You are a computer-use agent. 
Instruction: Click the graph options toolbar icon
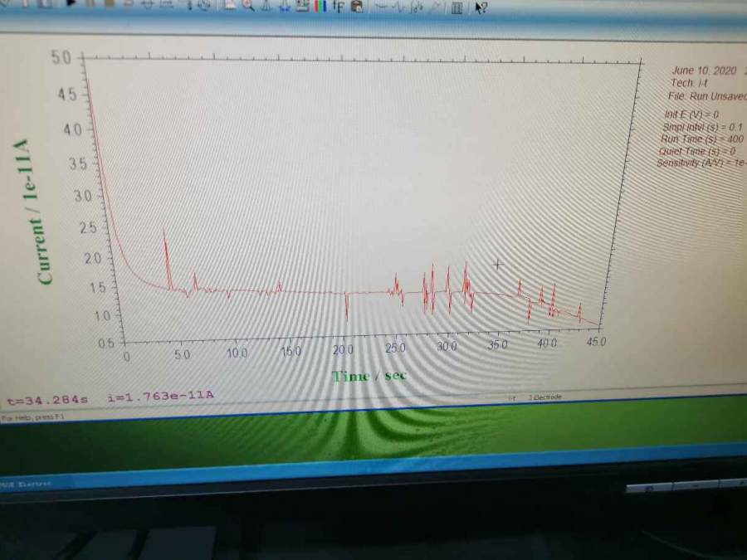[302, 6]
